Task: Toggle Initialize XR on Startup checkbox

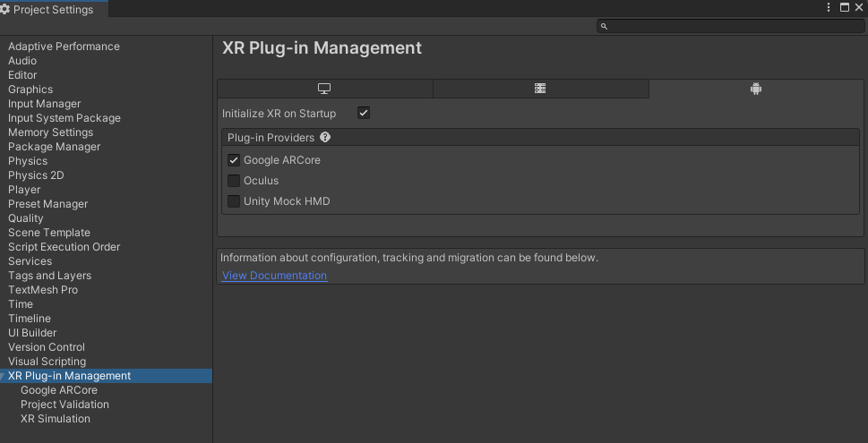Action: click(x=363, y=114)
